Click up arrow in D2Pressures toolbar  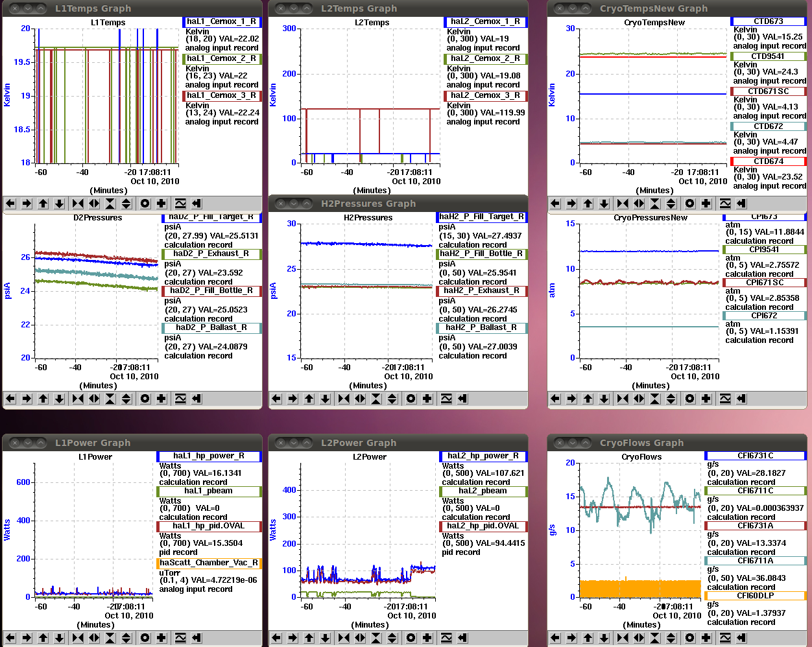[43, 399]
